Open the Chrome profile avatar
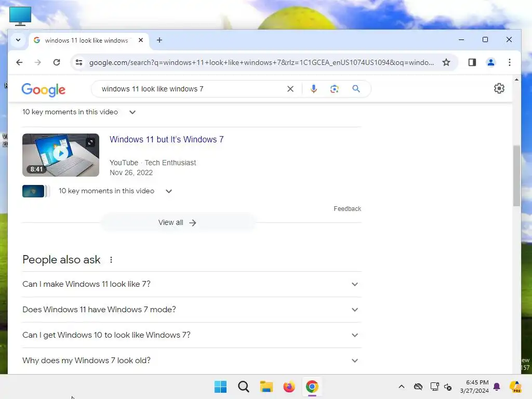532x399 pixels. [490, 62]
